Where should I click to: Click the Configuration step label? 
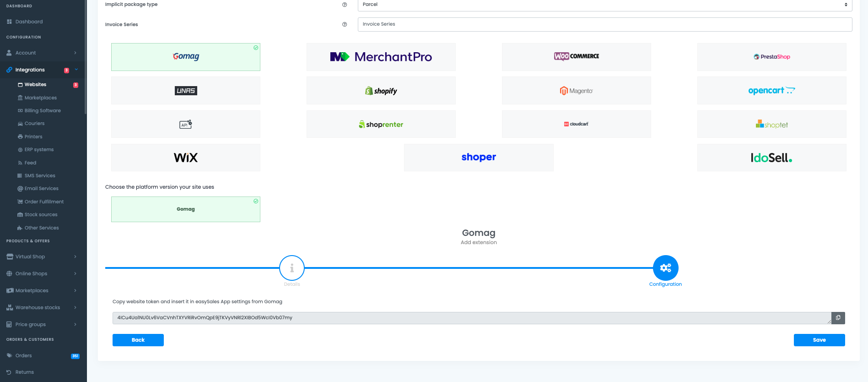(665, 284)
